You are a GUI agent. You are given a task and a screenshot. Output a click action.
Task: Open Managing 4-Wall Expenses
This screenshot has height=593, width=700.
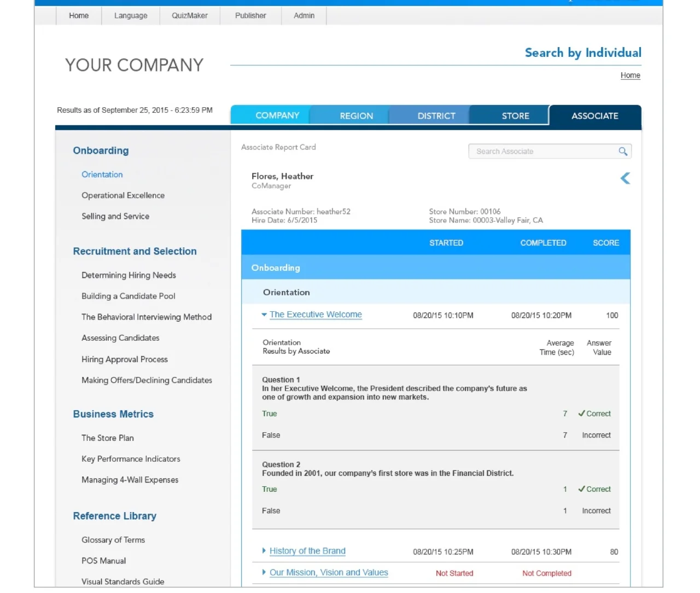point(130,480)
